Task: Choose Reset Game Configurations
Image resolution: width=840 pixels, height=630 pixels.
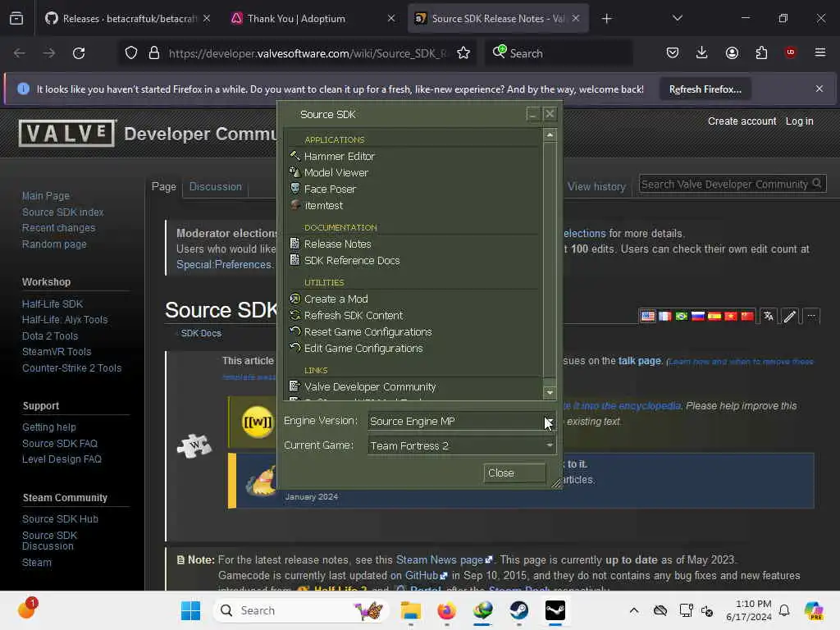Action: click(x=367, y=332)
